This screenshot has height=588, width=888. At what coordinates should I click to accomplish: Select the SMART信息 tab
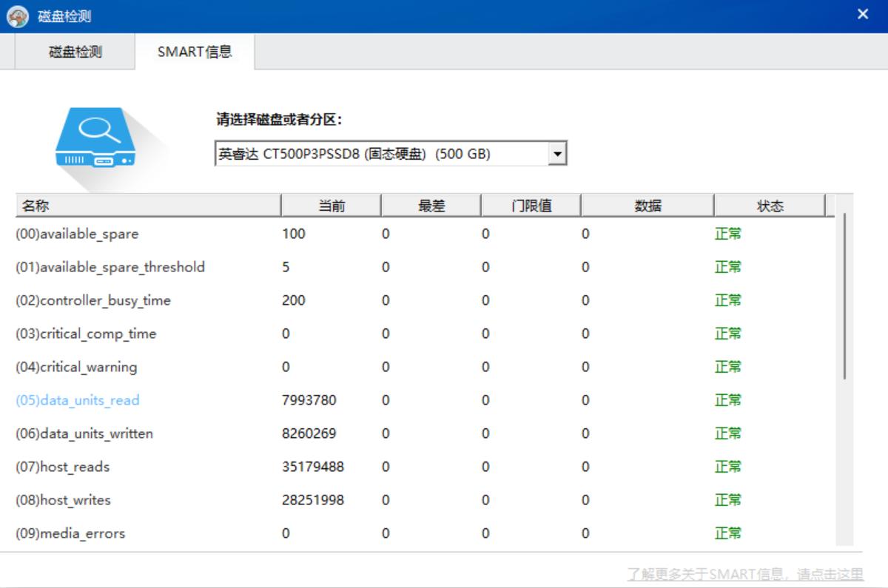pyautogui.click(x=195, y=52)
